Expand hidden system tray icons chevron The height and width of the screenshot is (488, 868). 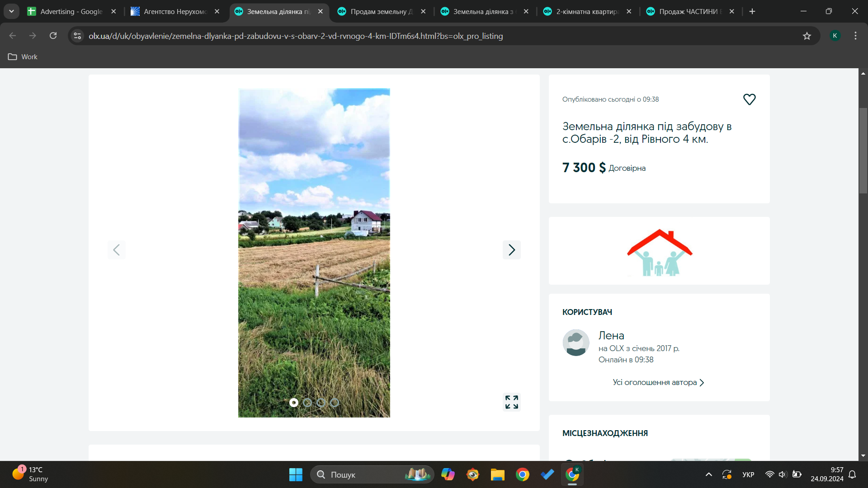coord(708,474)
